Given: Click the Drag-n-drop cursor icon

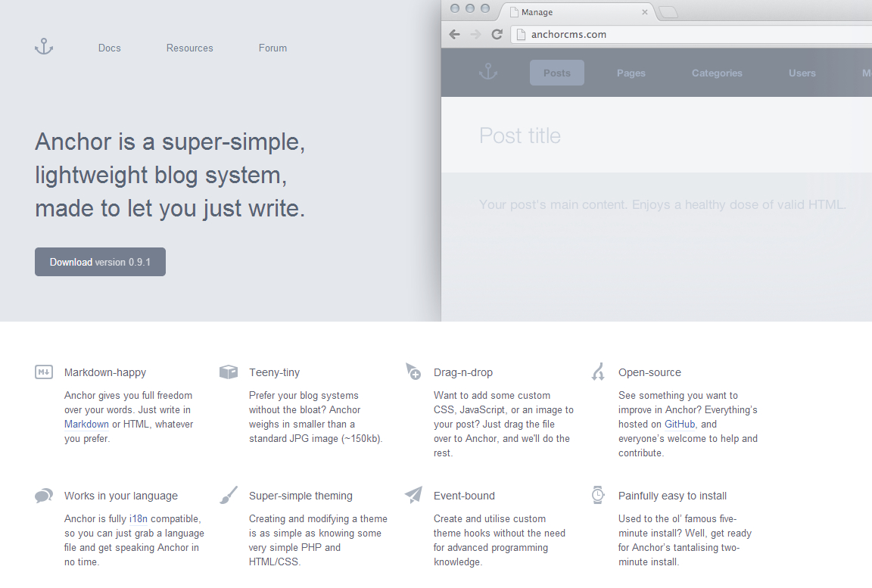Looking at the screenshot, I should point(413,372).
